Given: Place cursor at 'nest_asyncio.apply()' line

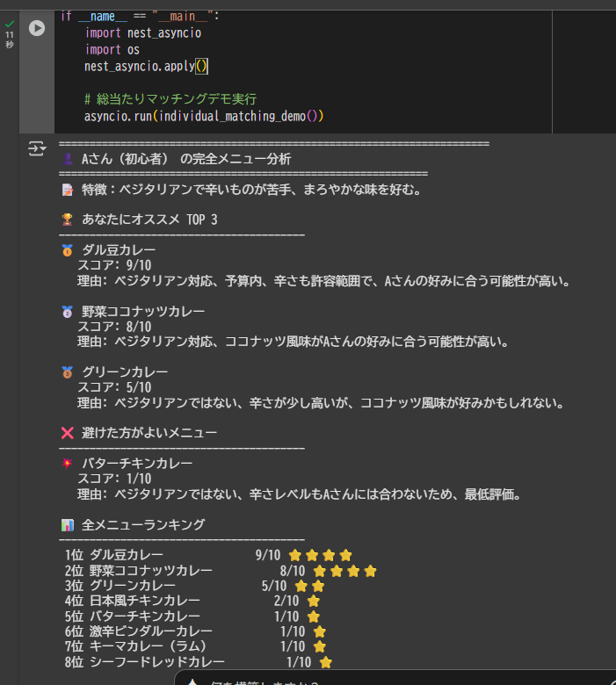Looking at the screenshot, I should point(146,67).
